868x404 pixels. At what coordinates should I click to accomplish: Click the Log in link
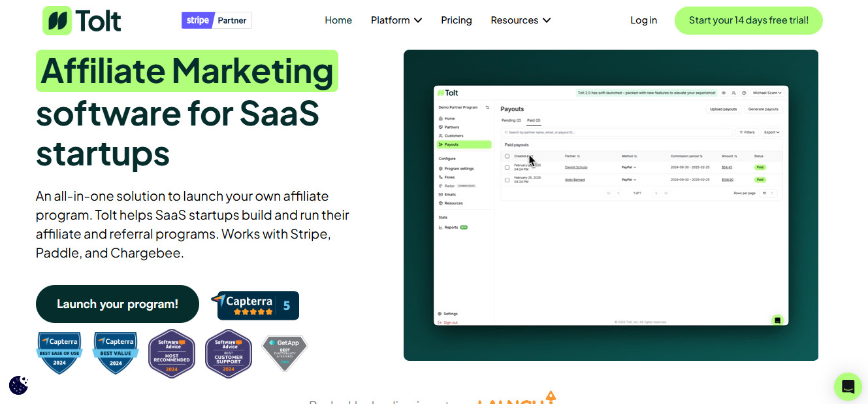643,20
